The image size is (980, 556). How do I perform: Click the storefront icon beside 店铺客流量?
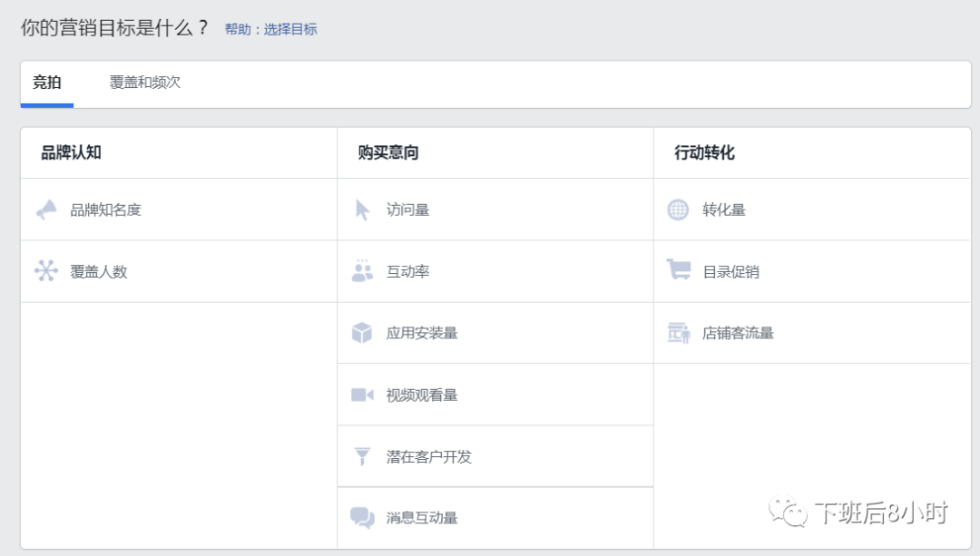679,332
